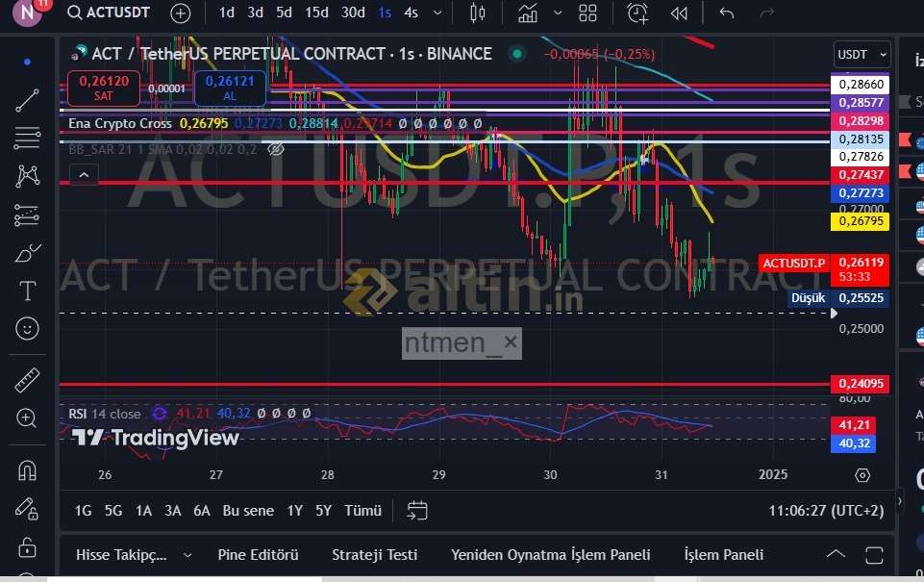Toggle lock all drawing tools
Viewport: 924px width, 582px height.
coord(27,547)
